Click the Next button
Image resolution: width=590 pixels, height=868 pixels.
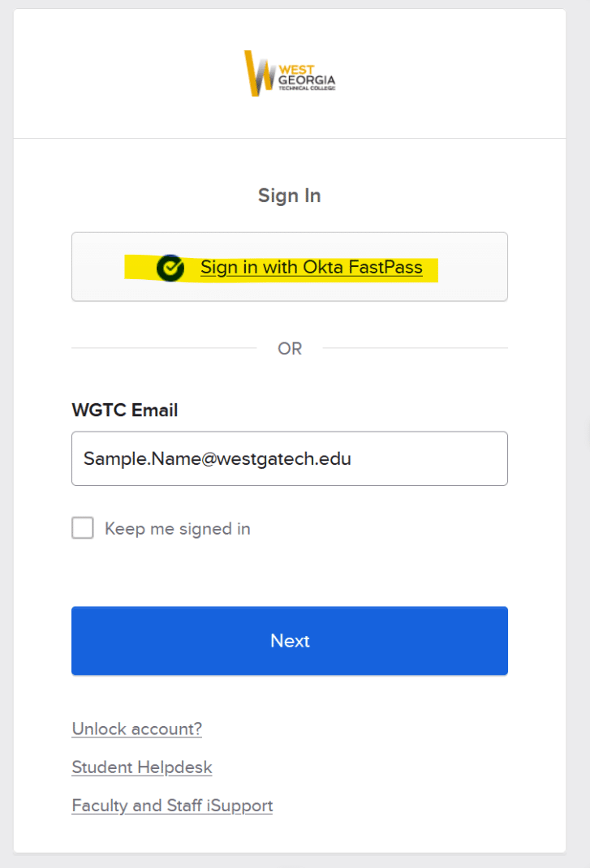tap(290, 640)
